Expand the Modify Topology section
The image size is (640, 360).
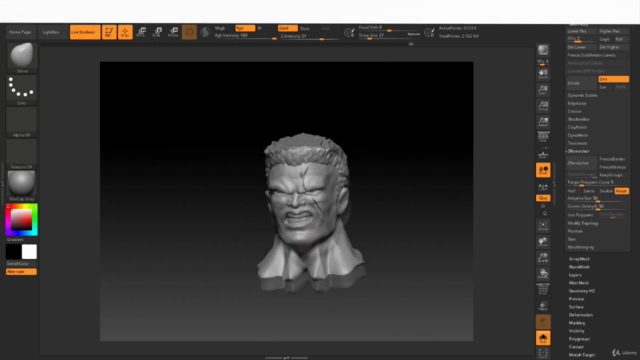pos(583,223)
